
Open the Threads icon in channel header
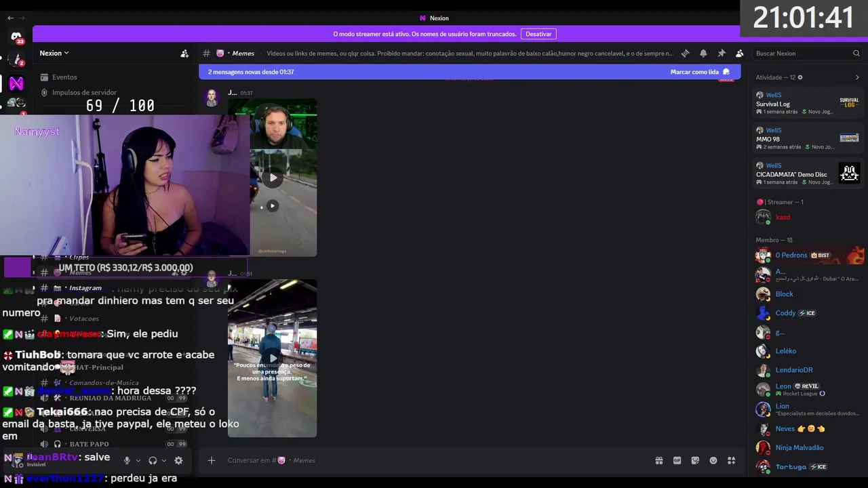(685, 54)
